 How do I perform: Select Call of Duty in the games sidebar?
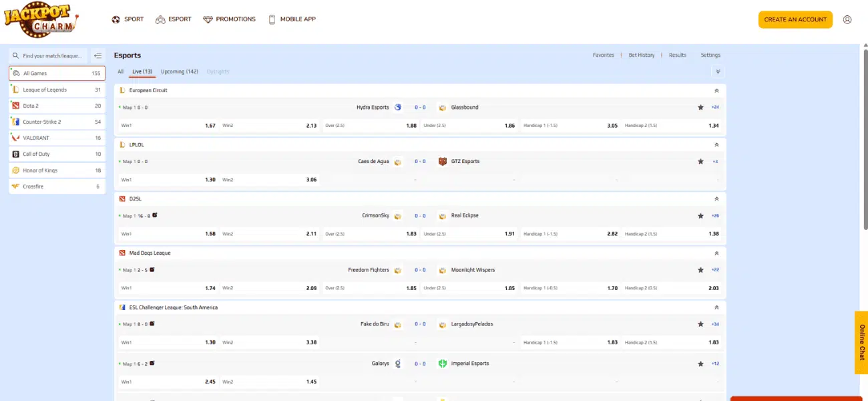(x=57, y=154)
